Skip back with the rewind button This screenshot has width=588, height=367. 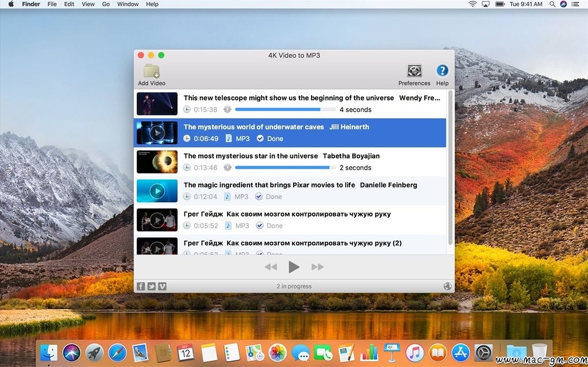tap(271, 267)
